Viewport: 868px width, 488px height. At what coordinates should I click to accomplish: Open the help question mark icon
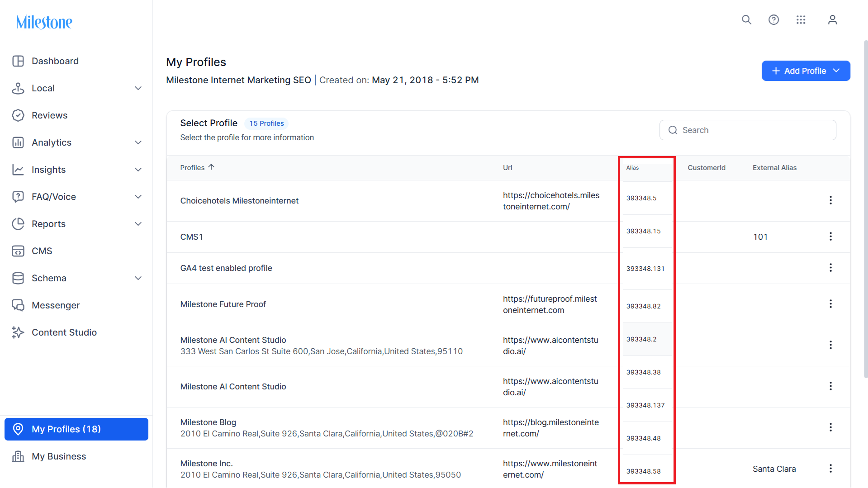coord(773,20)
